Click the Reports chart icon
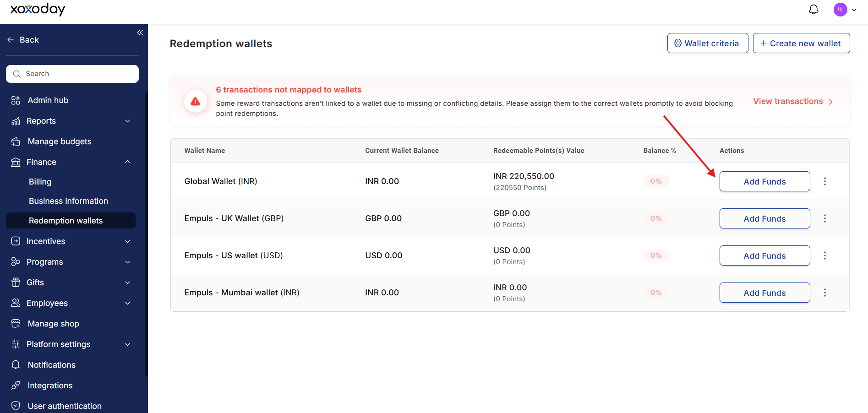 click(16, 121)
